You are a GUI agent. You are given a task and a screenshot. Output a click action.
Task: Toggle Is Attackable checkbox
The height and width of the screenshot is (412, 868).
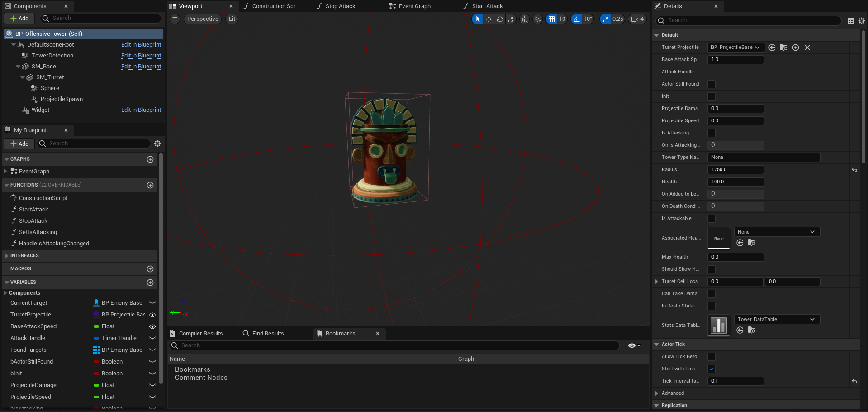point(711,219)
